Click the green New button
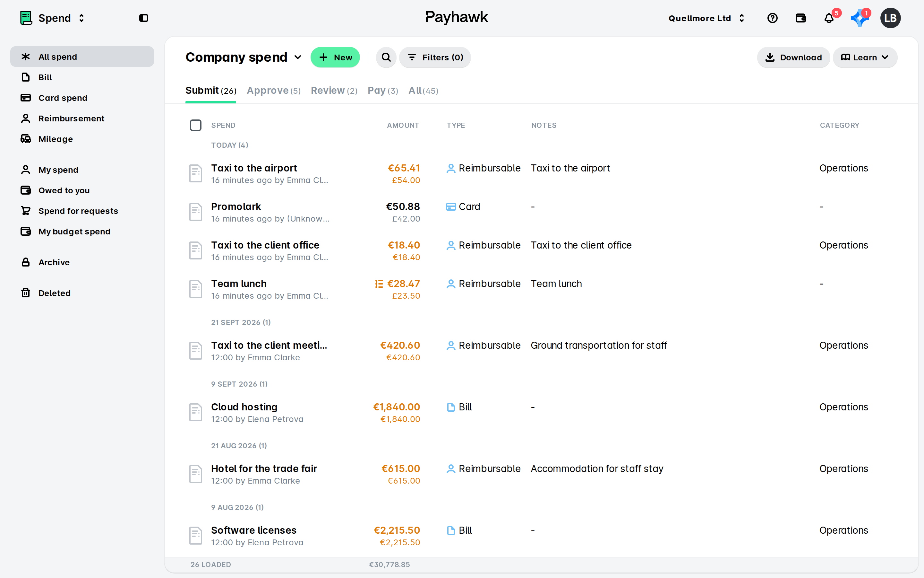Viewport: 924px width, 578px height. (x=335, y=57)
